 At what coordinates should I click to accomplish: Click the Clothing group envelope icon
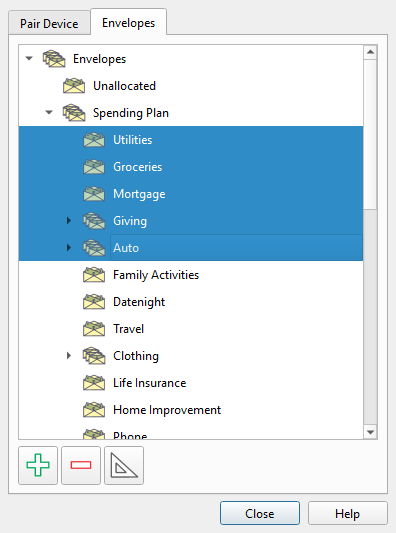[x=94, y=356]
